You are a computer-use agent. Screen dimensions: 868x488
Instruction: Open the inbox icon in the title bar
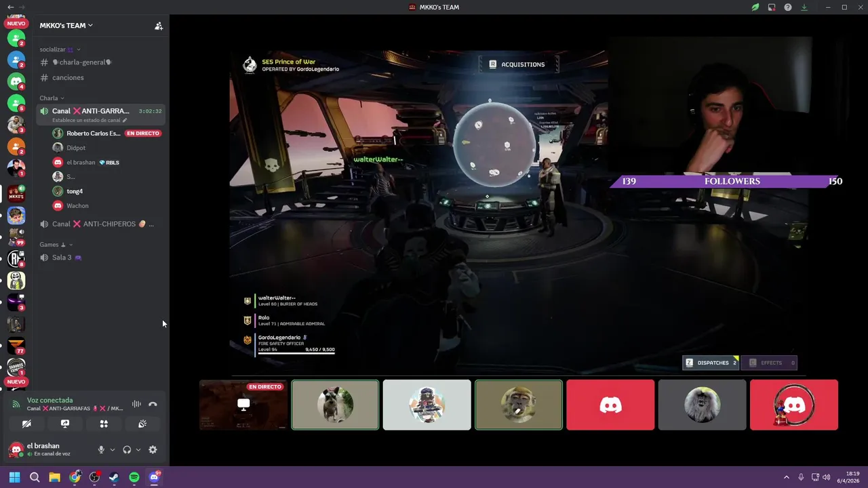[x=772, y=7]
